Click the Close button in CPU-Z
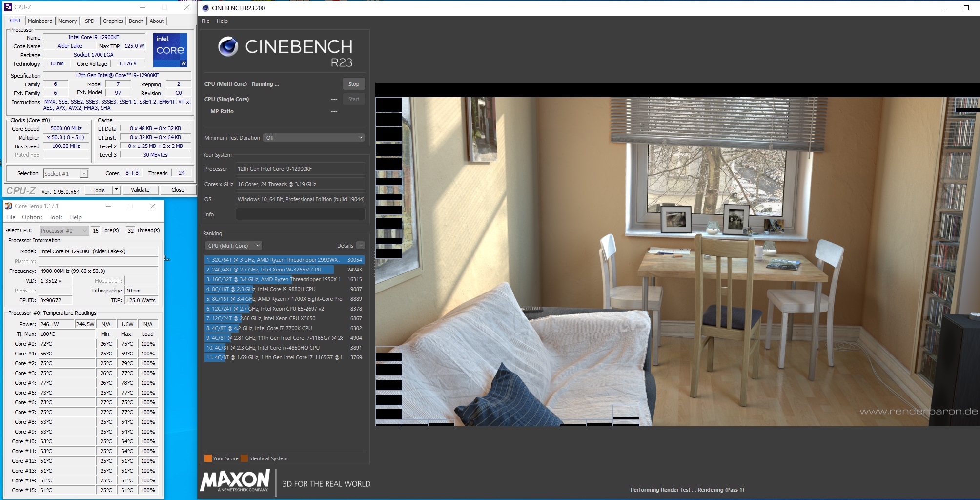980x500 pixels. point(178,190)
